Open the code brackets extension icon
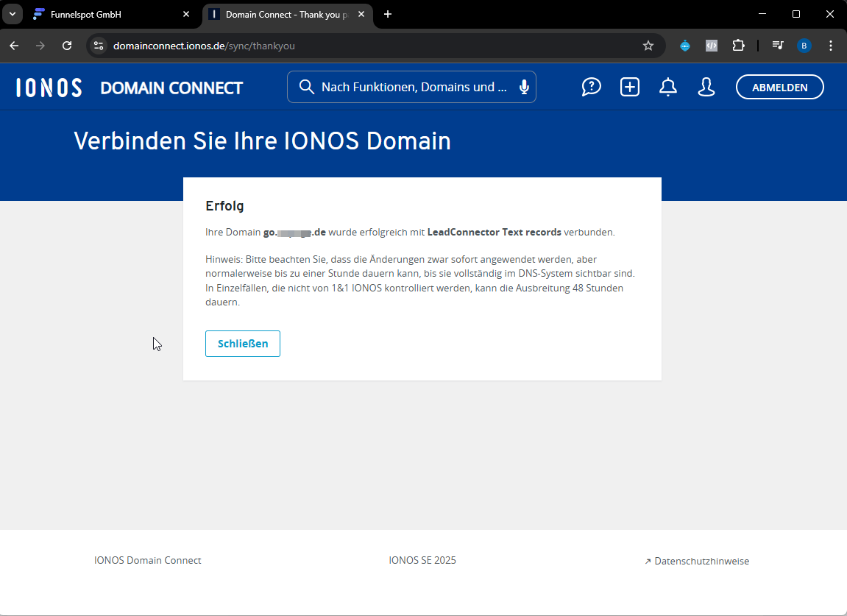Screen dimensions: 847x616 [712, 46]
